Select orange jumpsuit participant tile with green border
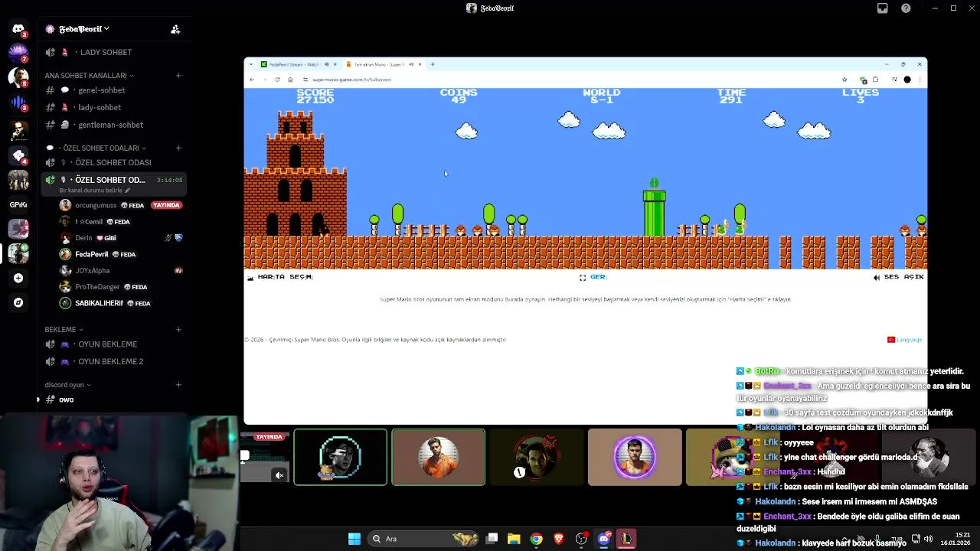The width and height of the screenshot is (980, 551). tap(438, 457)
